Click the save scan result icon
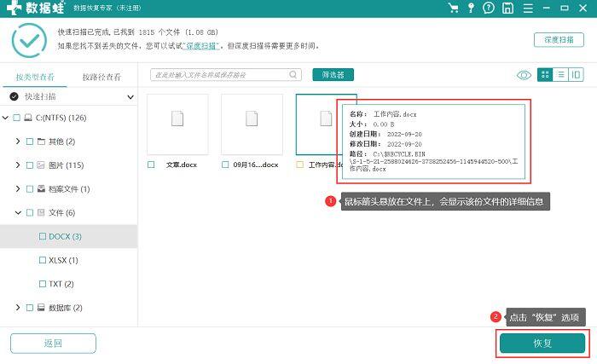 tap(508, 8)
